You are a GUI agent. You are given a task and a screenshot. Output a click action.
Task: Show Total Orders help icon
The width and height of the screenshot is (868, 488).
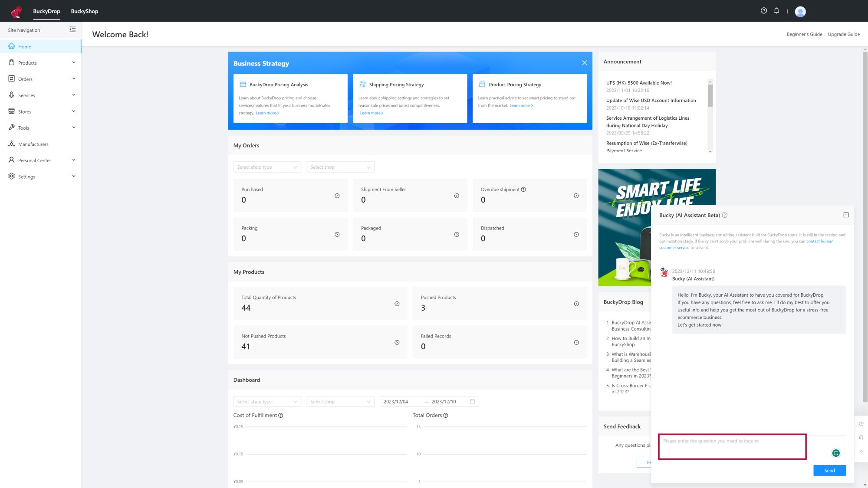446,416
